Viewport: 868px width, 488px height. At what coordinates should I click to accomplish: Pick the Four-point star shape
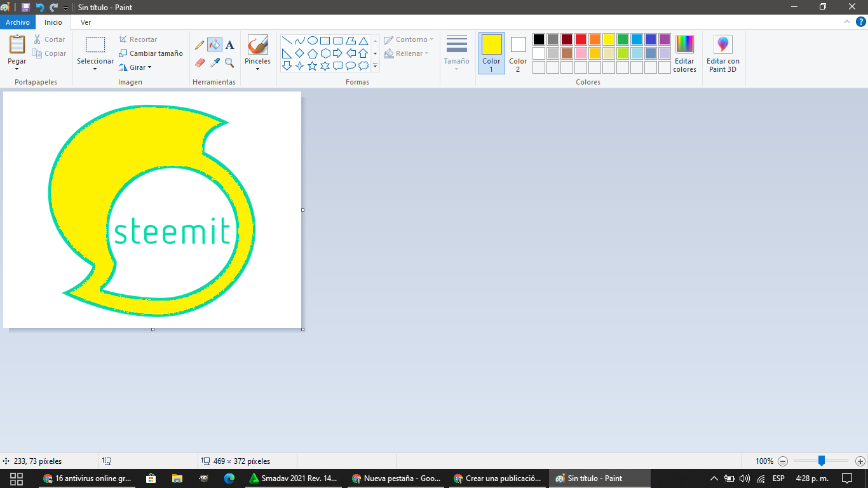click(x=300, y=66)
